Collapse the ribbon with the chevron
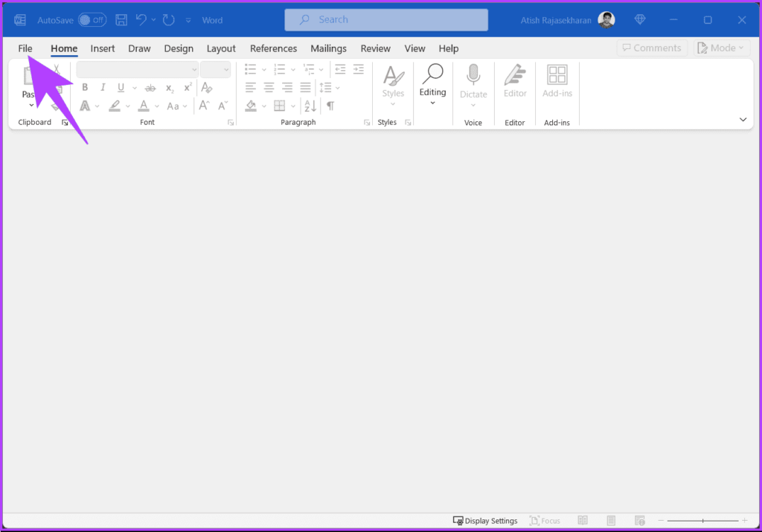This screenshot has height=532, width=762. [x=742, y=119]
